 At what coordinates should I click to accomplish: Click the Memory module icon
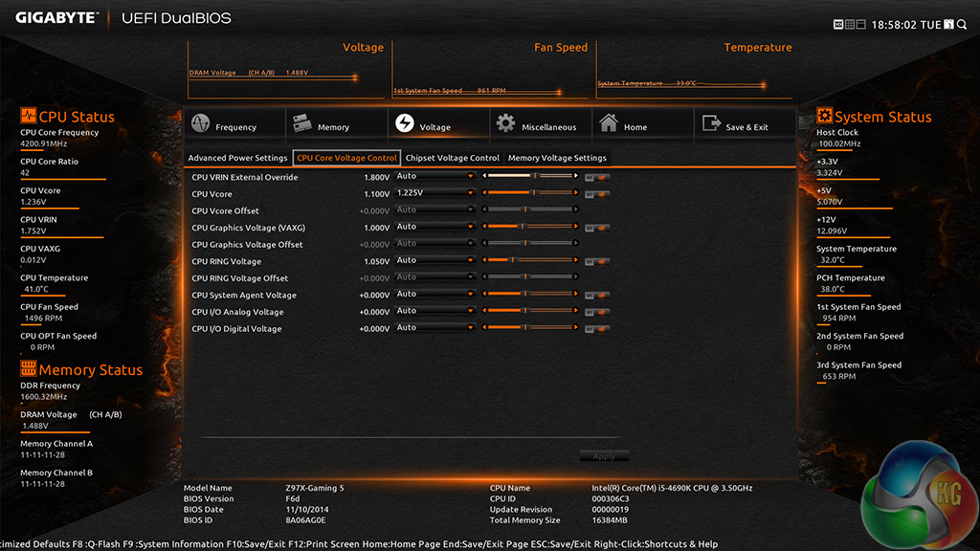point(302,125)
